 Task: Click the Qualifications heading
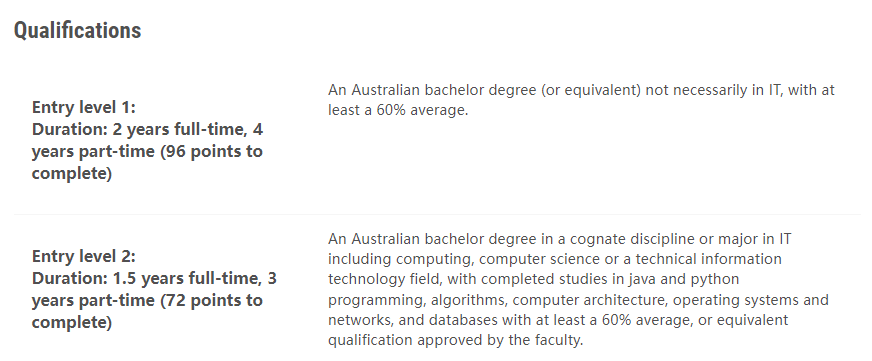click(77, 30)
